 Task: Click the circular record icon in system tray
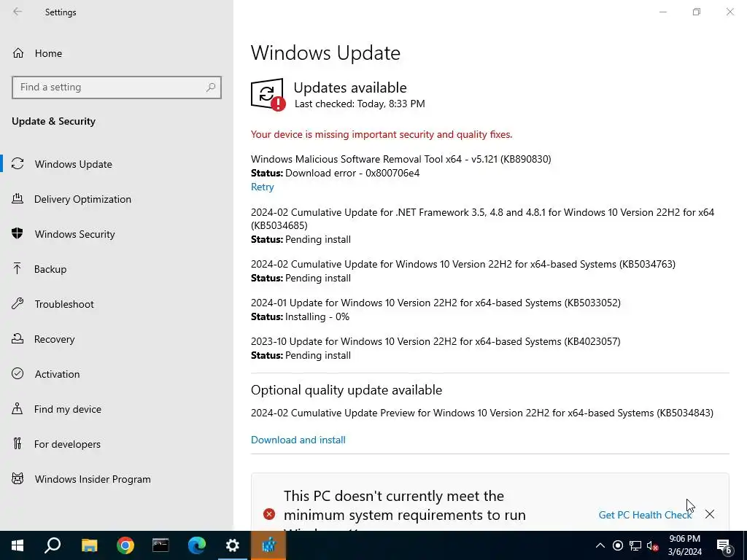[617, 545]
